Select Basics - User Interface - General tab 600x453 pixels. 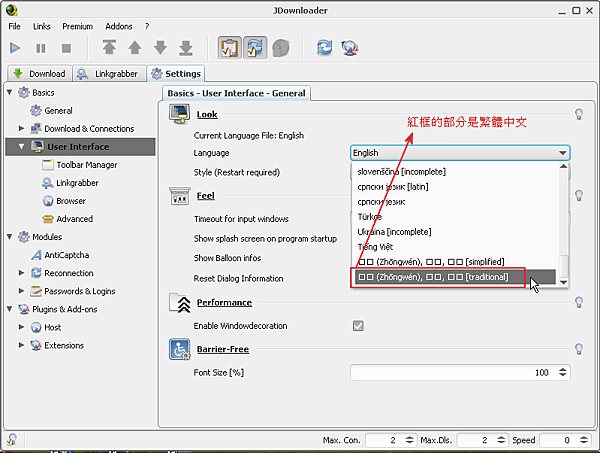tap(236, 93)
